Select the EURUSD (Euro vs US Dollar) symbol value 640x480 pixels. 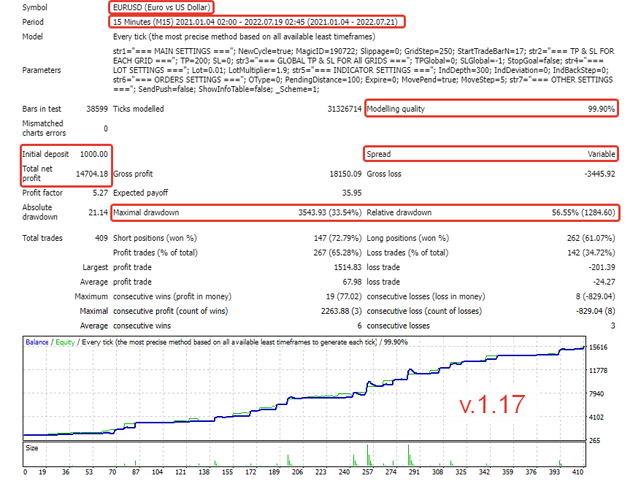coord(162,7)
